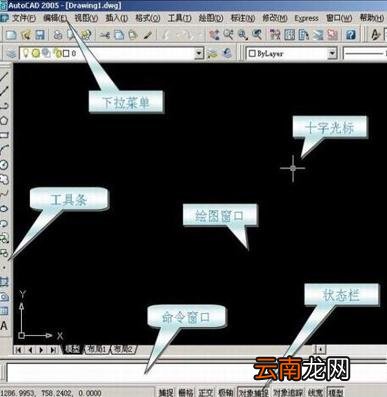
Task: Open the 插入(I) menu
Action: [117, 18]
